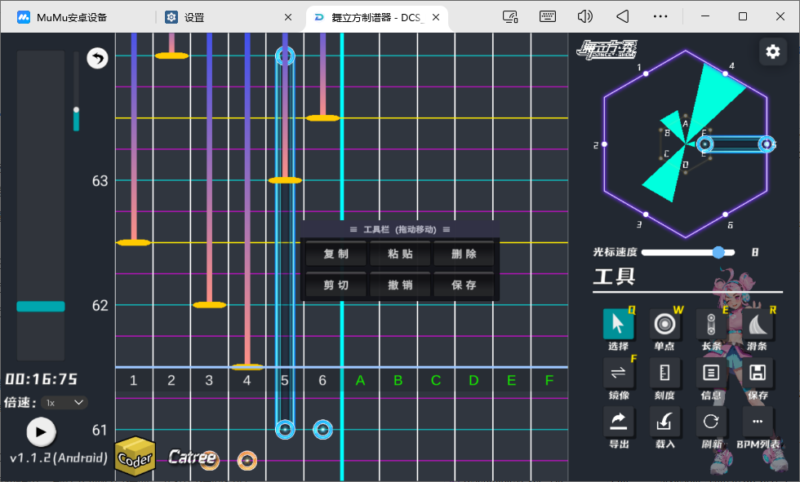Click the 导出 export icon
This screenshot has height=482, width=800.
618,421
